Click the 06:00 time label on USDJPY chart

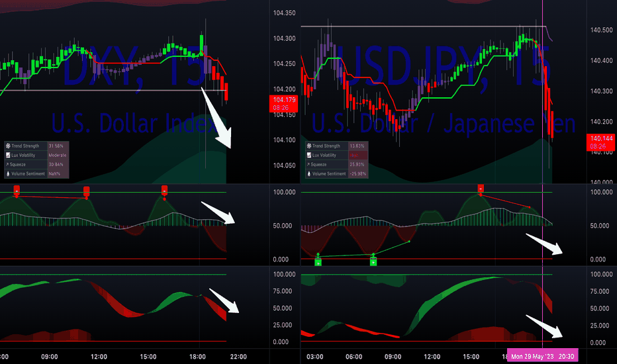pyautogui.click(x=354, y=357)
